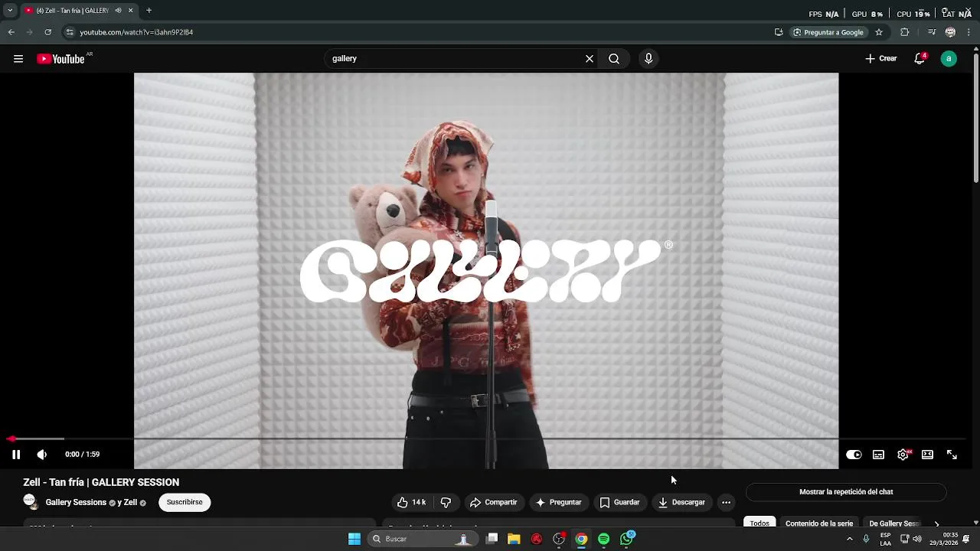
Task: Switch to theater mode
Action: click(x=927, y=455)
